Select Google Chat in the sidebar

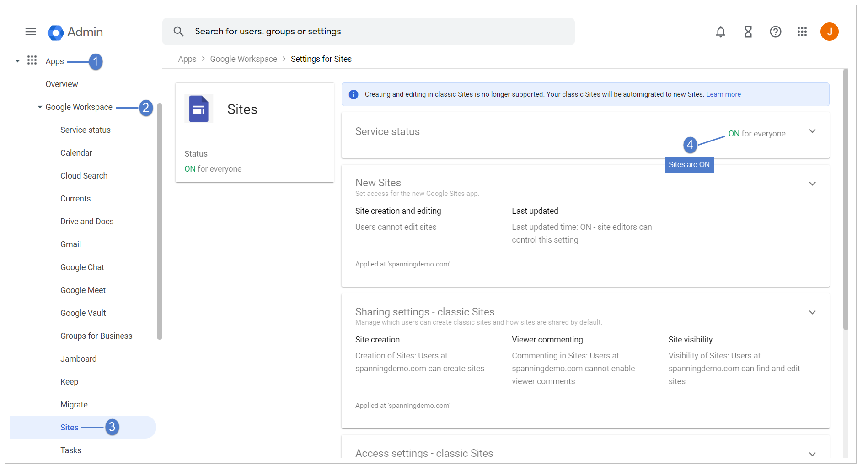tap(82, 267)
